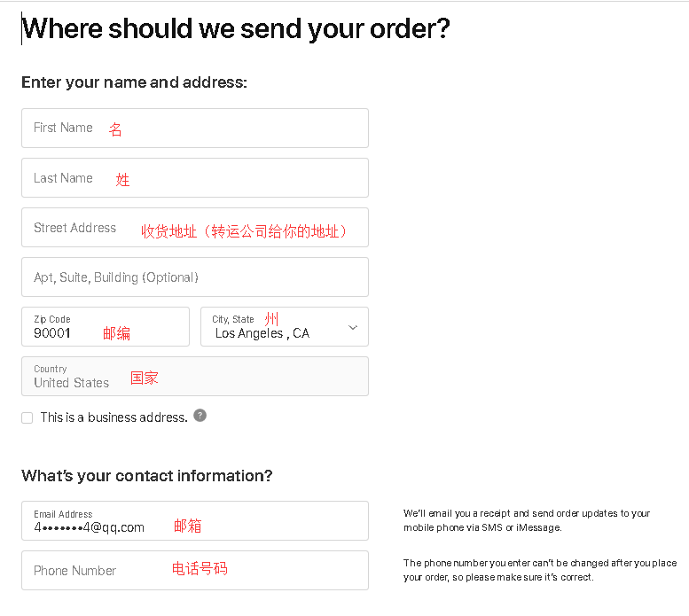Tick the "This is a business address" checkbox

click(x=27, y=417)
